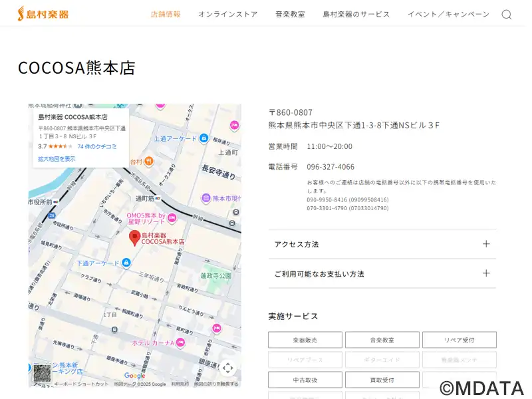Click the 下通アーケード shopping marker
The width and height of the screenshot is (532, 399).
pyautogui.click(x=126, y=263)
